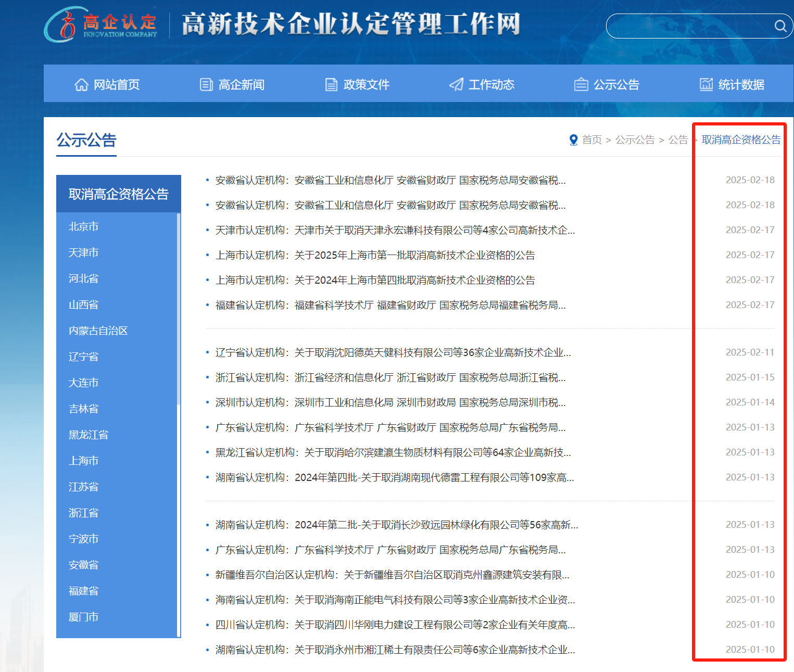Open 黑龙江省认定机构 64家企业 announcement
The height and width of the screenshot is (672, 794).
[x=393, y=452]
